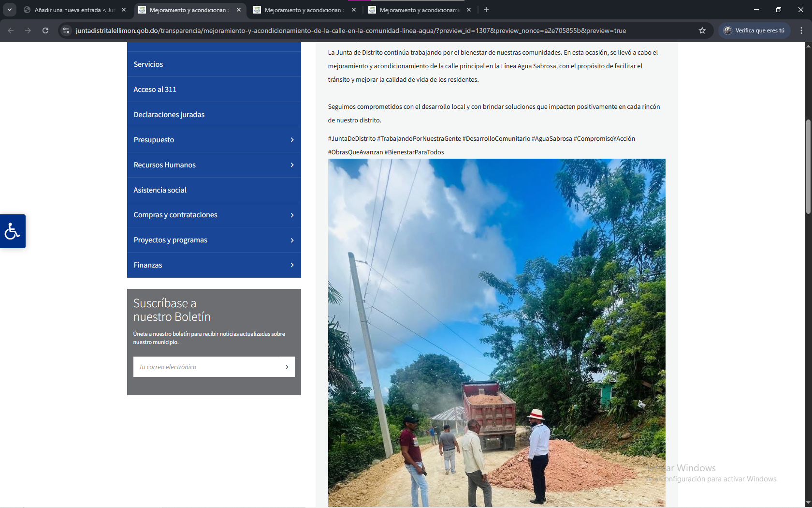Click the 'Verifica que eres tú' profile button
812x508 pixels.
pyautogui.click(x=754, y=30)
